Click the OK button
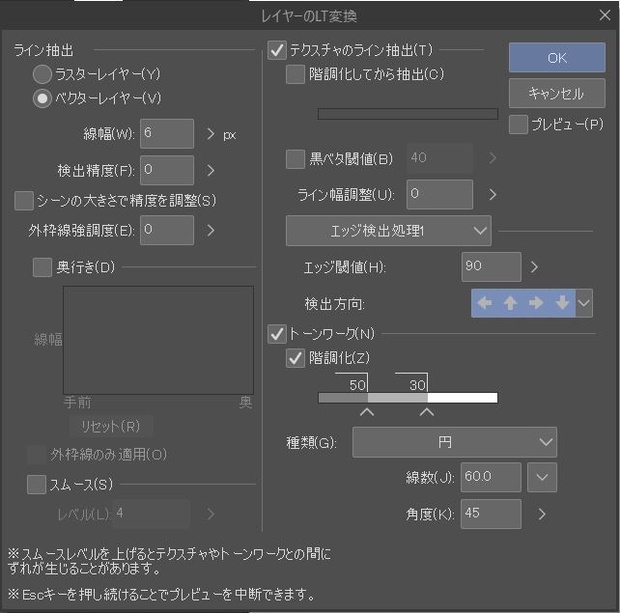 coord(557,58)
